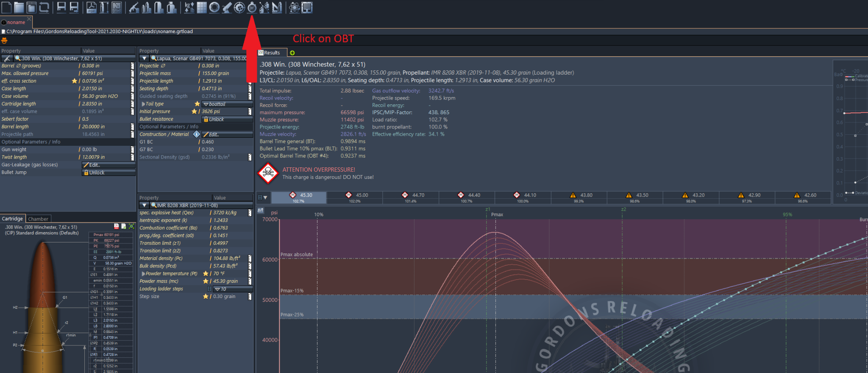Open the triangle ruler bullet icon
868x373 pixels.
[x=277, y=7]
